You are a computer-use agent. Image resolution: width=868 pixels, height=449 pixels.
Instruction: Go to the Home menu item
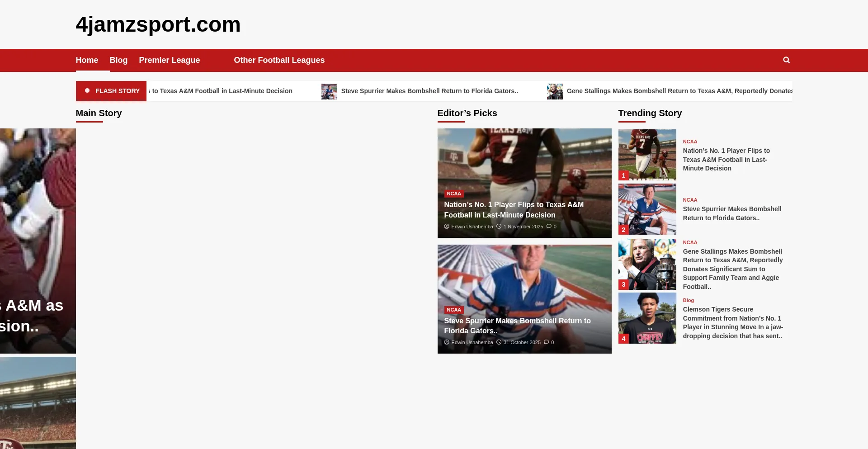87,60
